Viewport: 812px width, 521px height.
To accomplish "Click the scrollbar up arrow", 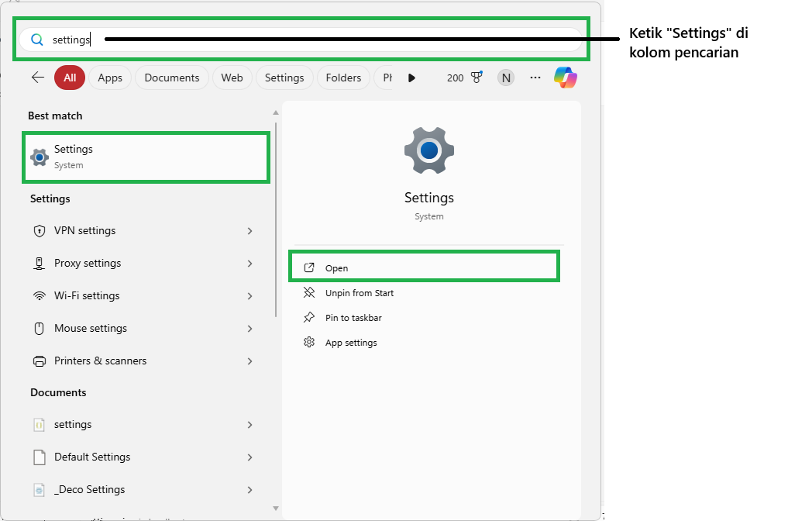I will 276,112.
